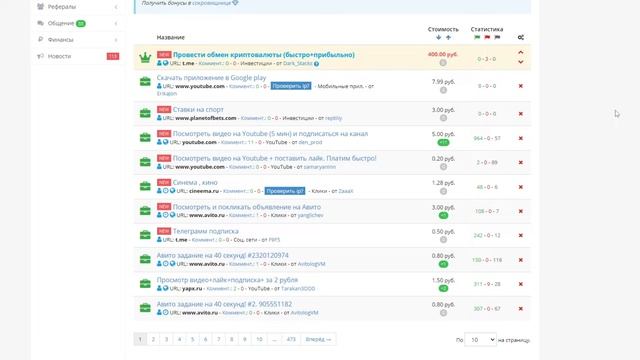The width and height of the screenshot is (640, 360).
Task: Open the Общение sidebar menu
Action: pos(78,23)
